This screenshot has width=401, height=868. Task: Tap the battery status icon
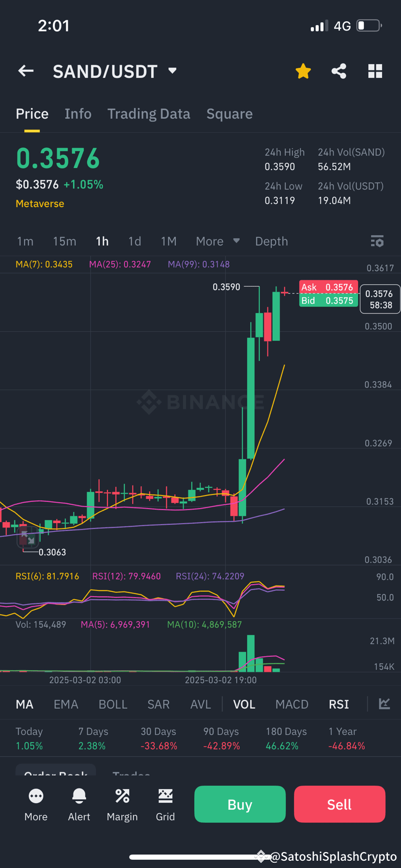pyautogui.click(x=370, y=25)
